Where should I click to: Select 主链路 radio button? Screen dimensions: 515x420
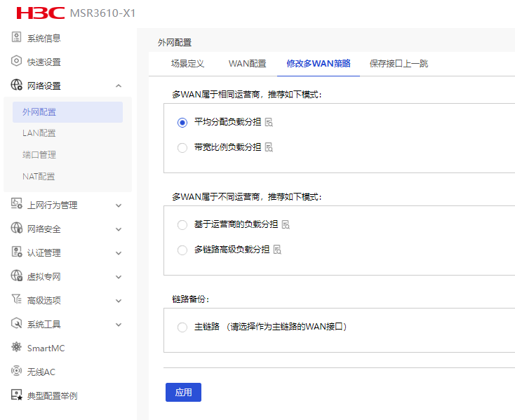click(x=182, y=327)
